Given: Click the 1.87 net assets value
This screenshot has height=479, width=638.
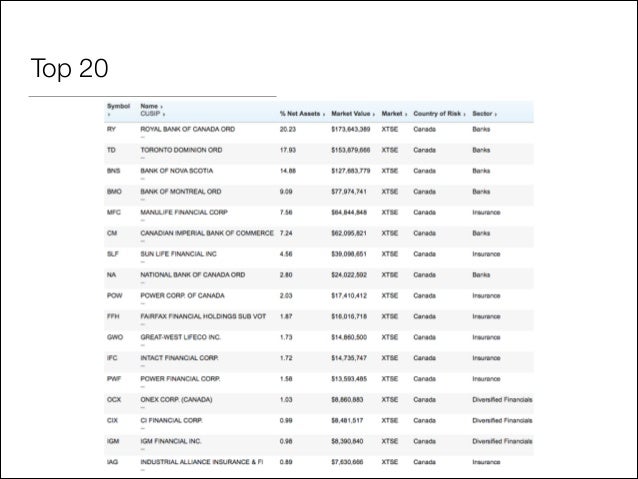Looking at the screenshot, I should (x=286, y=317).
